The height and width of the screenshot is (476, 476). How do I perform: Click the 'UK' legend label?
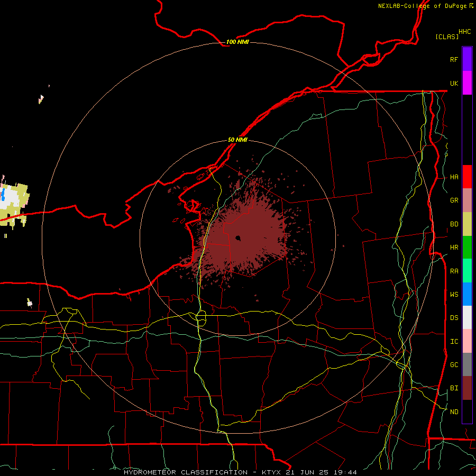(x=454, y=84)
